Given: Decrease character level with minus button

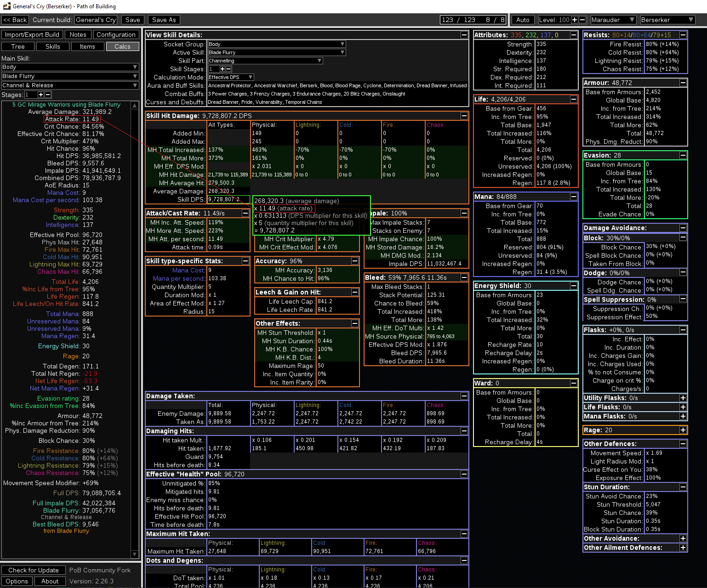Looking at the screenshot, I should pos(582,20).
